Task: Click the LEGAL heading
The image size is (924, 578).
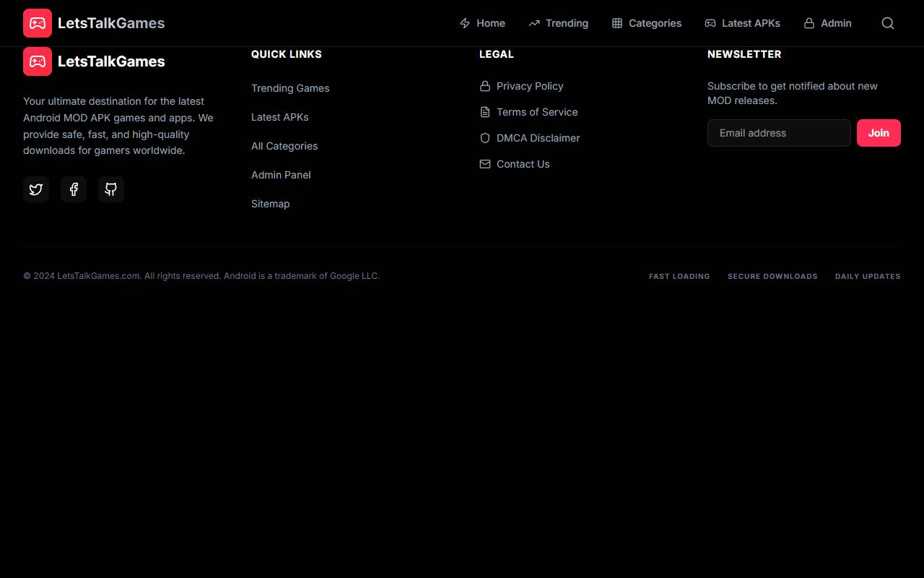Action: (x=497, y=54)
